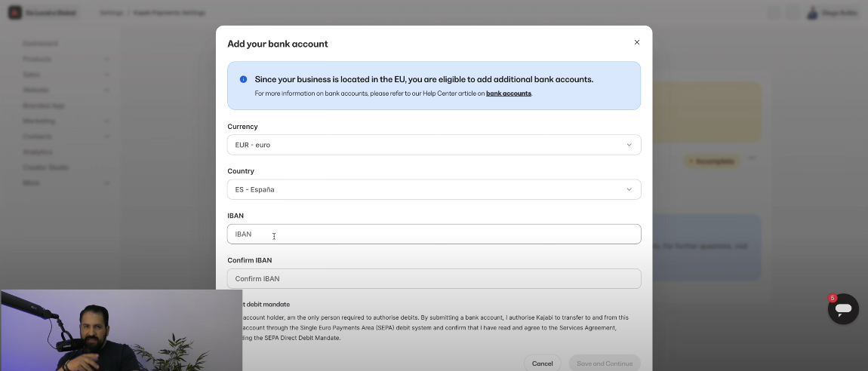This screenshot has height=371, width=868.
Task: Expand the Products chevron in sidebar
Action: click(x=107, y=59)
